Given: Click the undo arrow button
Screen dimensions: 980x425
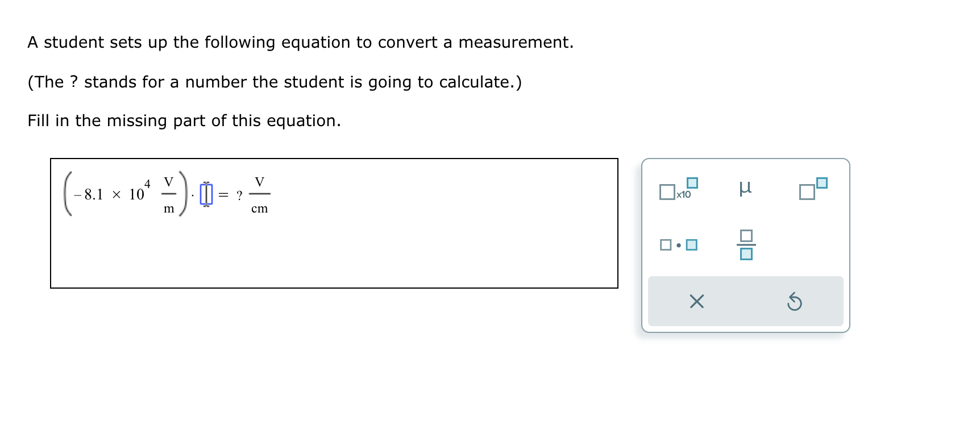Looking at the screenshot, I should coord(794,302).
